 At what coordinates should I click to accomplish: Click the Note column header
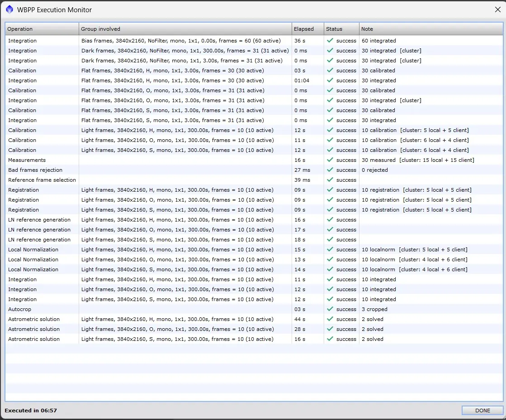pyautogui.click(x=431, y=29)
